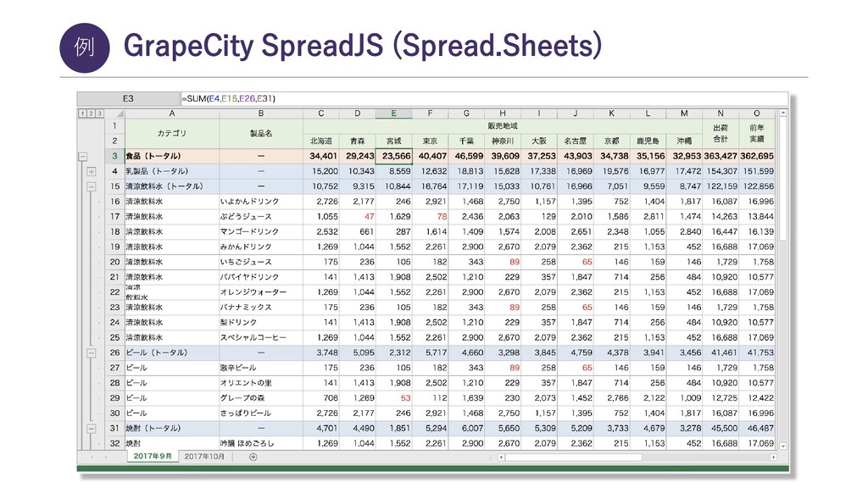Click outline level 3 button

[x=100, y=114]
